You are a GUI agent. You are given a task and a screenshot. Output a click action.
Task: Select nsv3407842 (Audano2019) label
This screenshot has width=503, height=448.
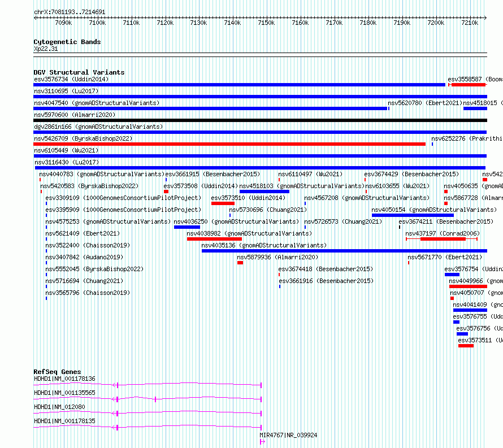coord(84,257)
